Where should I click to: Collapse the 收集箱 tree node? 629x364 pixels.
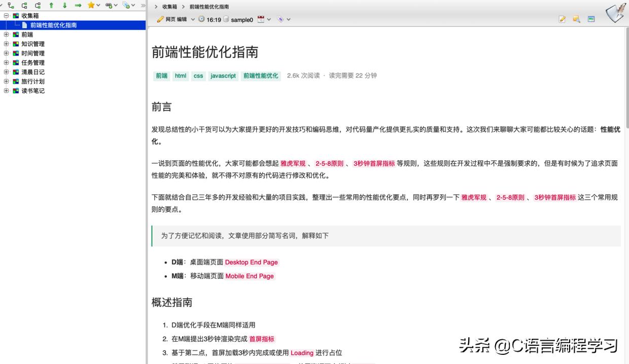[7, 15]
